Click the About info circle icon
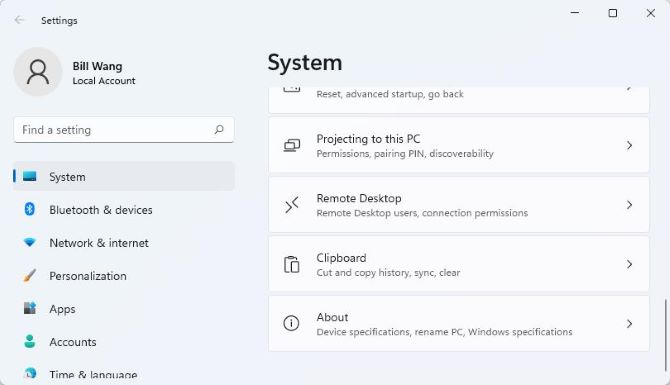The height and width of the screenshot is (385, 670). [x=291, y=323]
